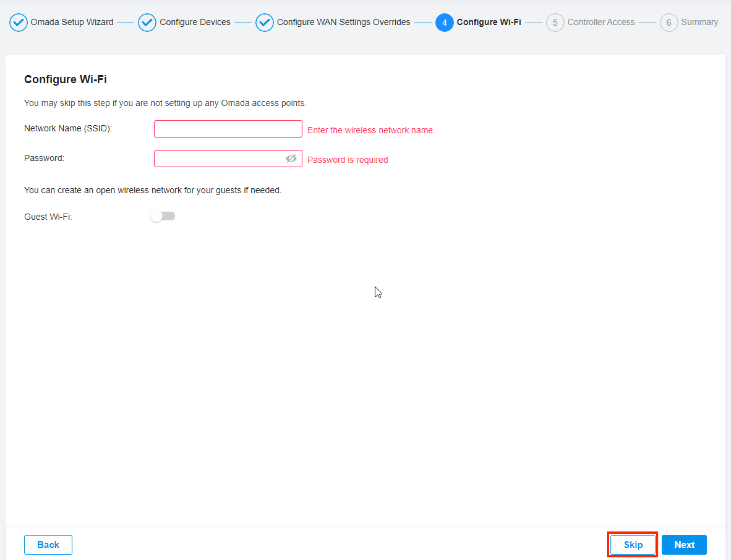Image resolution: width=731 pixels, height=560 pixels.
Task: Click the Omada Setup Wizard checkmark icon
Action: point(18,22)
